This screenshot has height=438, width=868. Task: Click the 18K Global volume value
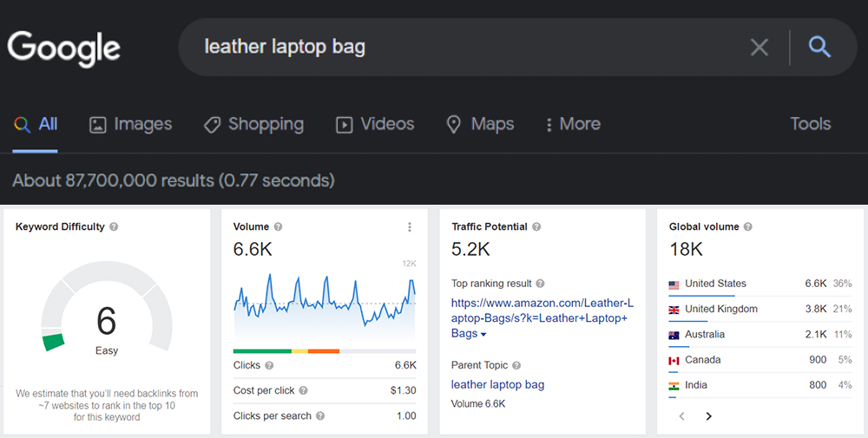[x=686, y=250]
